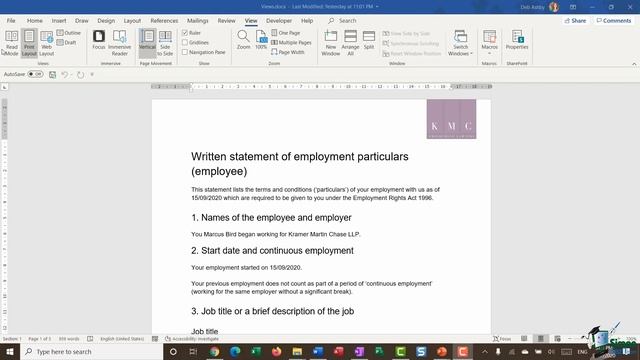Click Arrange All windows
The height and width of the screenshot is (360, 640).
pyautogui.click(x=350, y=43)
